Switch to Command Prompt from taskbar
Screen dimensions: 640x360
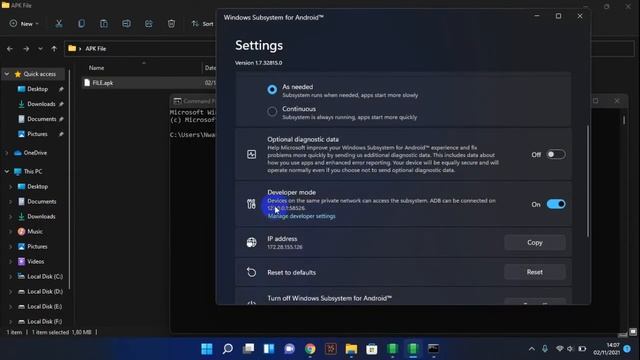433,349
